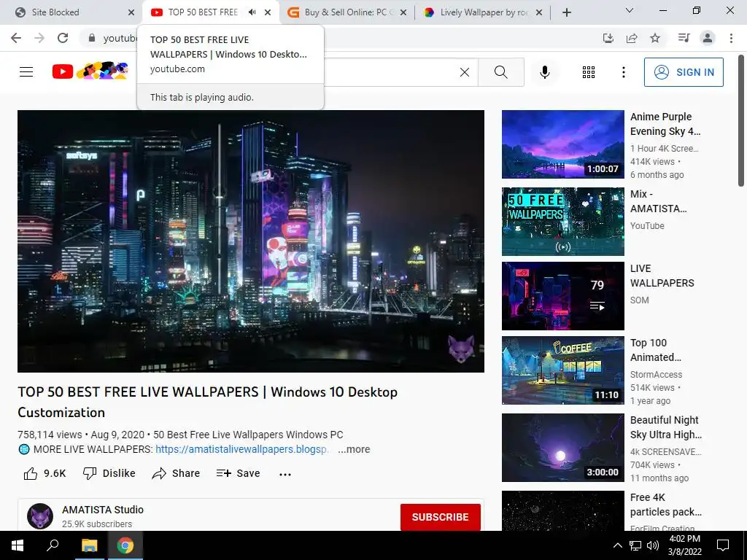Click the Chrome taskbar icon
This screenshot has height=560, width=747.
125,545
